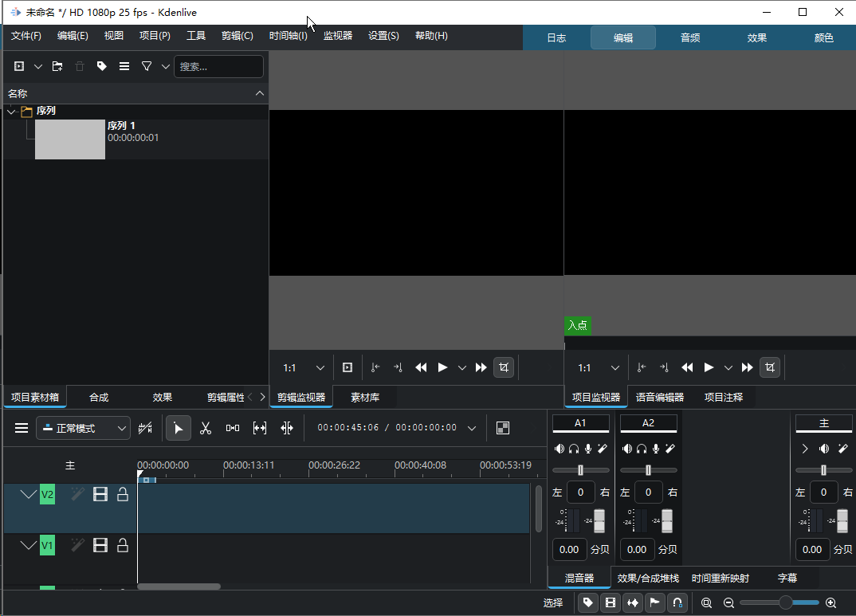Switch to the 音频 workspace layout
The image size is (856, 616).
pyautogui.click(x=690, y=37)
